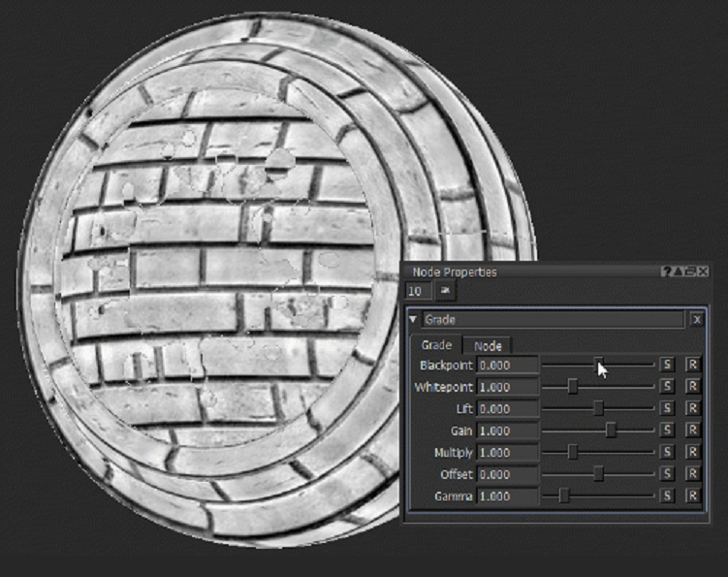This screenshot has height=577, width=728.
Task: Switch to the Node tab
Action: [488, 345]
